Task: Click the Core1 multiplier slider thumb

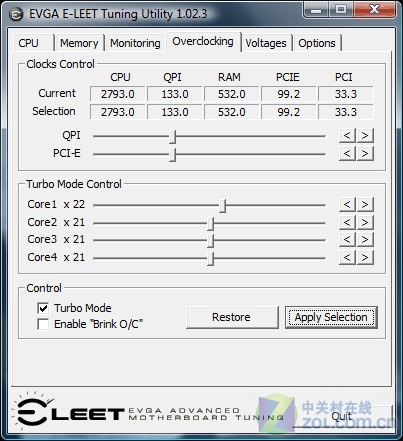Action: [223, 205]
